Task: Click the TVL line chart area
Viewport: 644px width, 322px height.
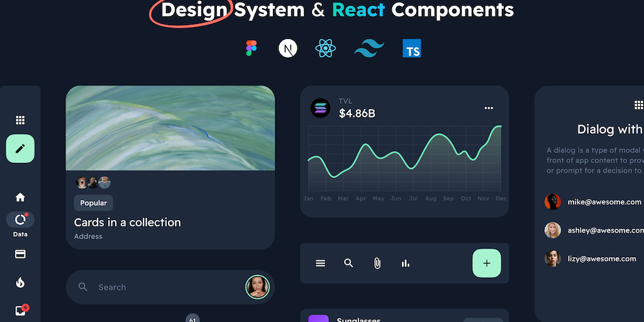Action: [404, 158]
